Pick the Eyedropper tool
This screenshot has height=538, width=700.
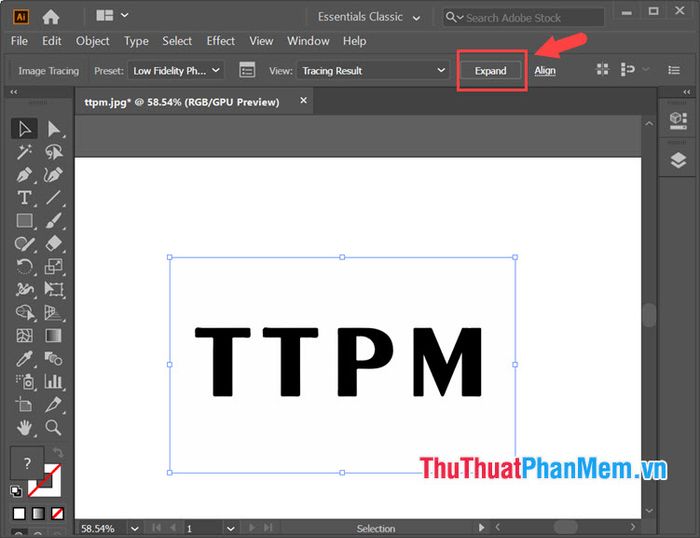coord(24,359)
